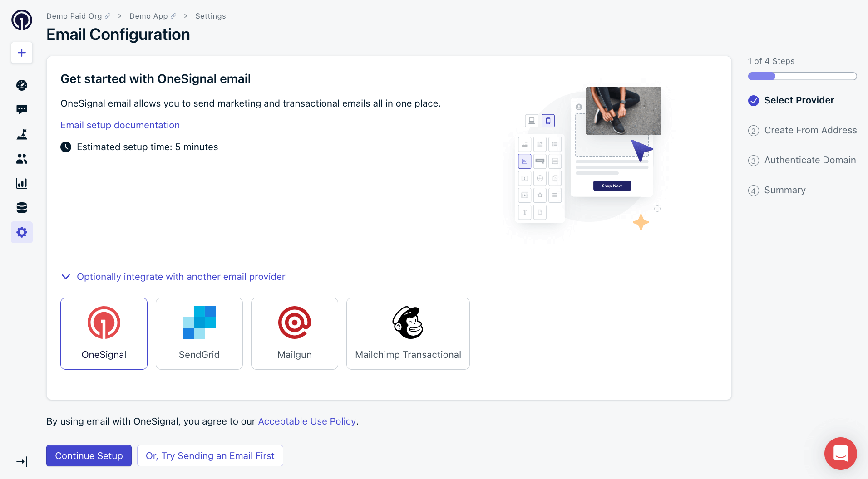This screenshot has width=868, height=479.
Task: Click the step 3 circle icon
Action: (x=754, y=161)
